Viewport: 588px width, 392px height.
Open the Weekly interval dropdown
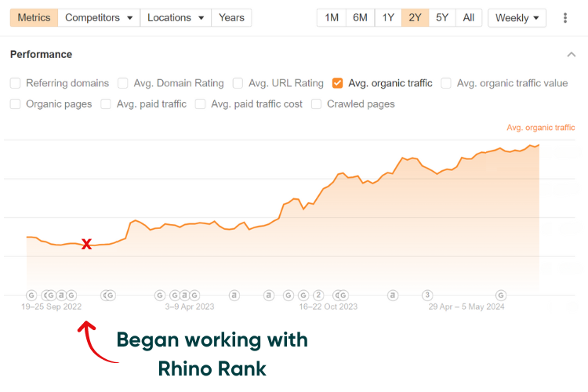(517, 17)
